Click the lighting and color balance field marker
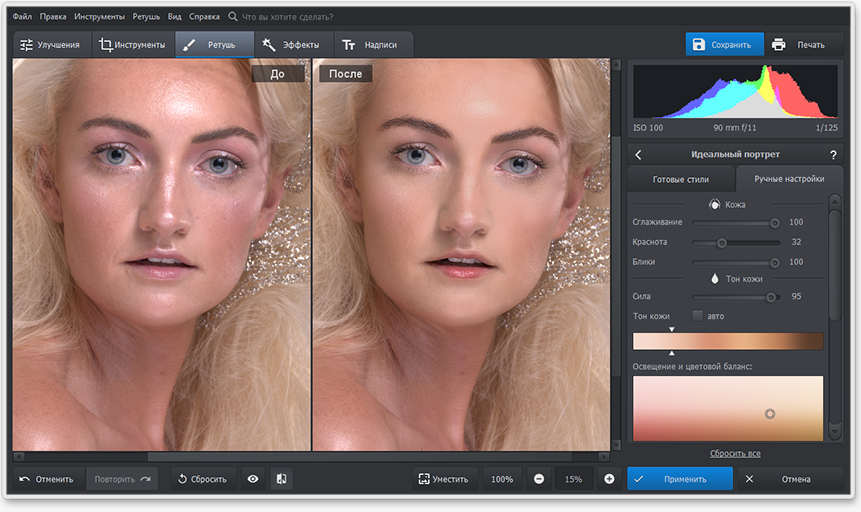The width and height of the screenshot is (861, 512). click(770, 414)
